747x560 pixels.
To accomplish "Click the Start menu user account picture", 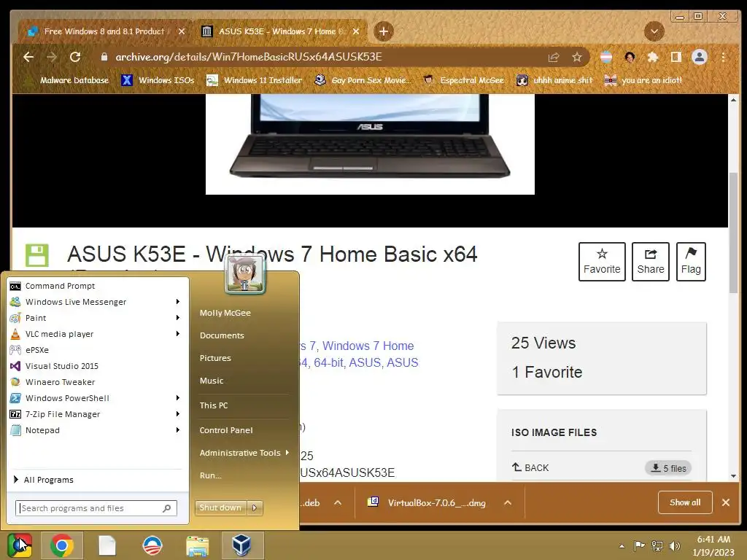I will click(245, 274).
